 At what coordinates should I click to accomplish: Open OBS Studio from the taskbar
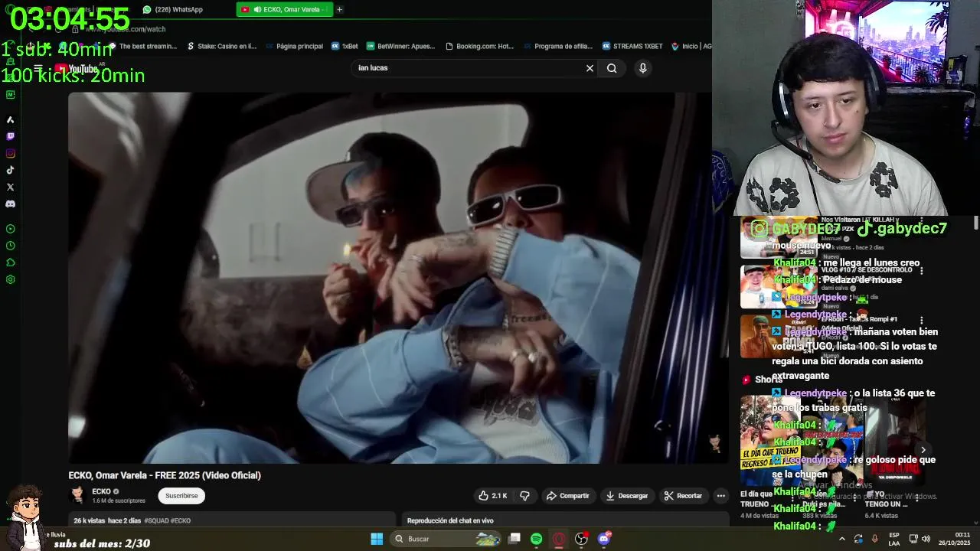[581, 539]
